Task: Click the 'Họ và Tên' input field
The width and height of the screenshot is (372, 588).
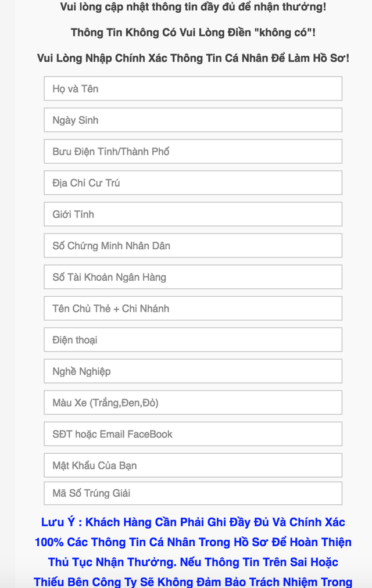Action: tap(192, 89)
